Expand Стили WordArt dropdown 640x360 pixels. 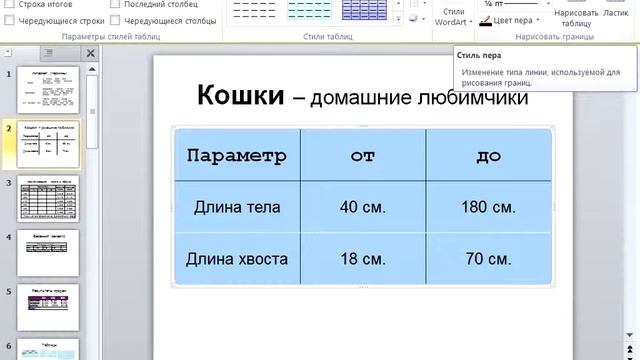point(453,17)
